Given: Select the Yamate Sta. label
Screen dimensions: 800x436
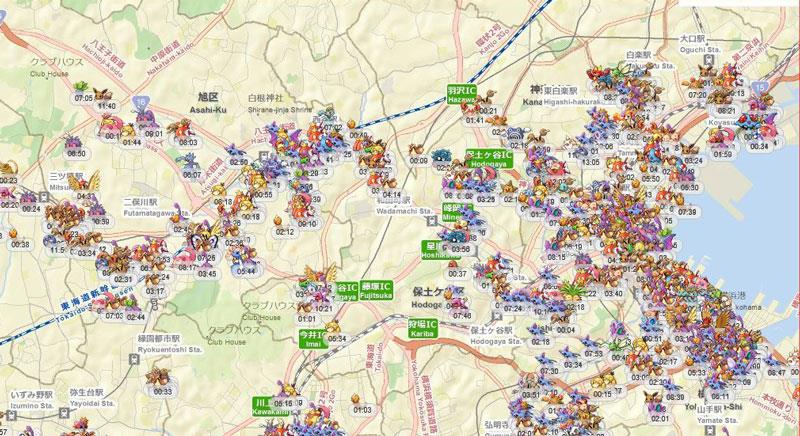Looking at the screenshot, I should 717,420.
